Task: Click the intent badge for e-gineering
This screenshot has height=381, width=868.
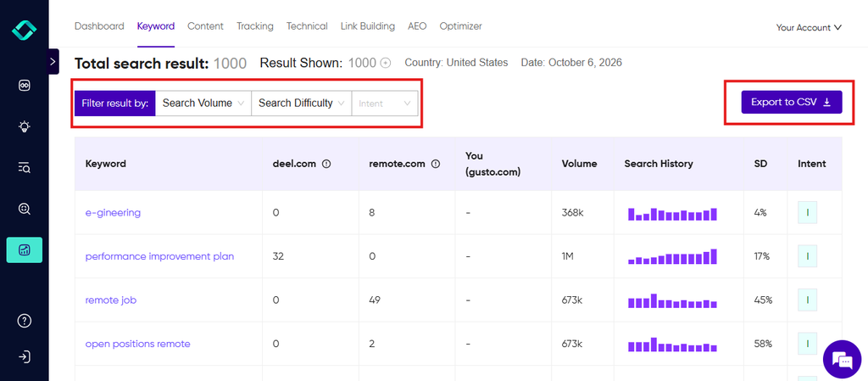Action: 807,213
